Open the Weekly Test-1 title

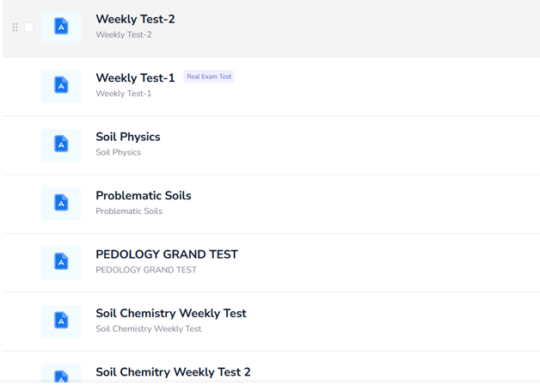pyautogui.click(x=135, y=78)
